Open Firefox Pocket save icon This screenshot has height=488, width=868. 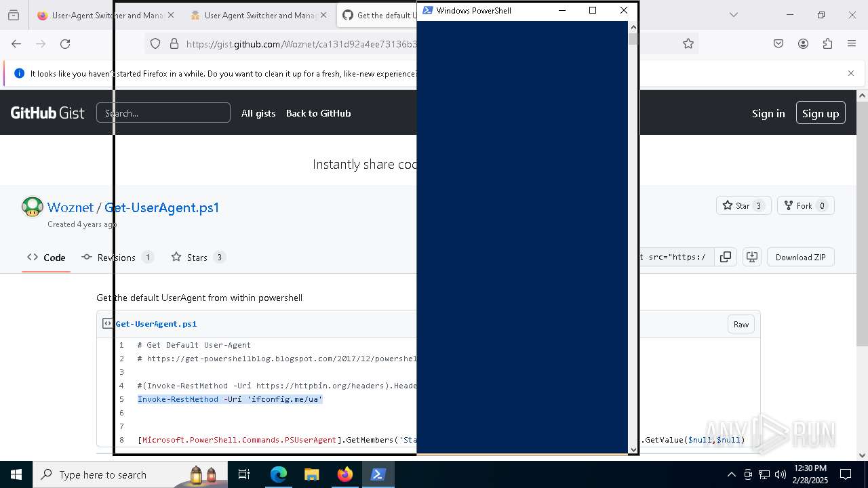coord(778,43)
